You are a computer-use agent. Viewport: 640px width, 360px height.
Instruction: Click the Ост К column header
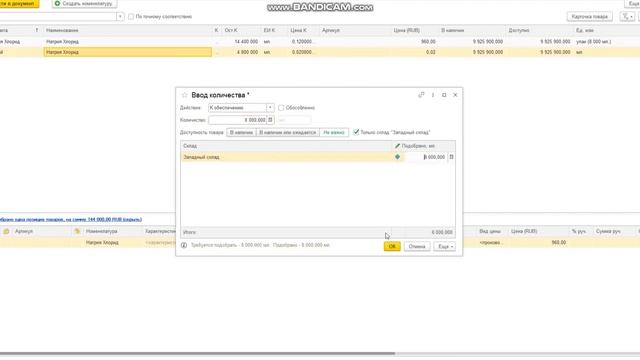(x=241, y=31)
